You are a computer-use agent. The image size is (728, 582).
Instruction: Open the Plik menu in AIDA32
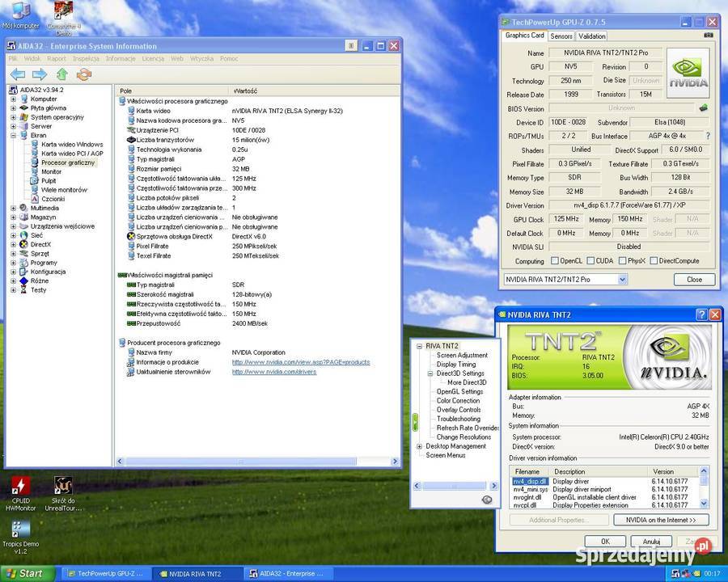[x=13, y=58]
